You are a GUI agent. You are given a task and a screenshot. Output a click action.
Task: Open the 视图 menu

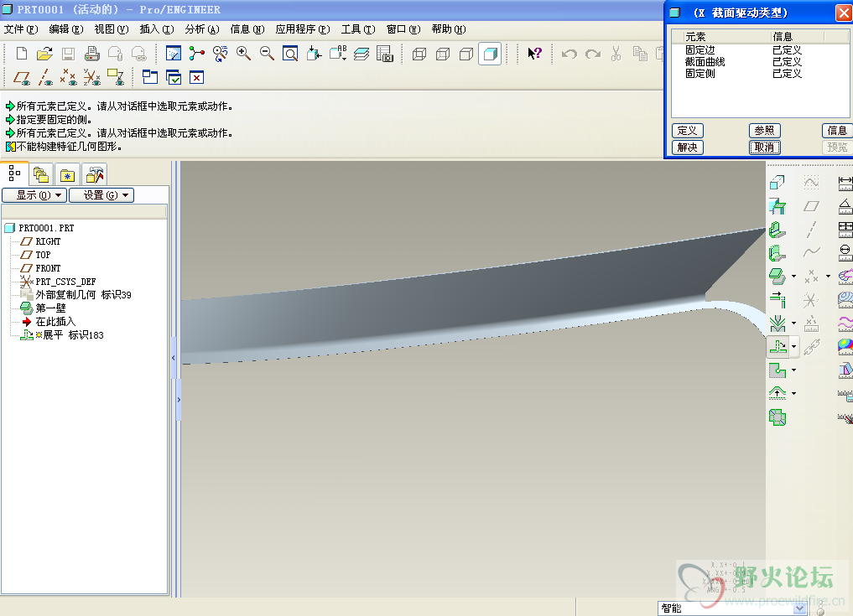[x=111, y=29]
